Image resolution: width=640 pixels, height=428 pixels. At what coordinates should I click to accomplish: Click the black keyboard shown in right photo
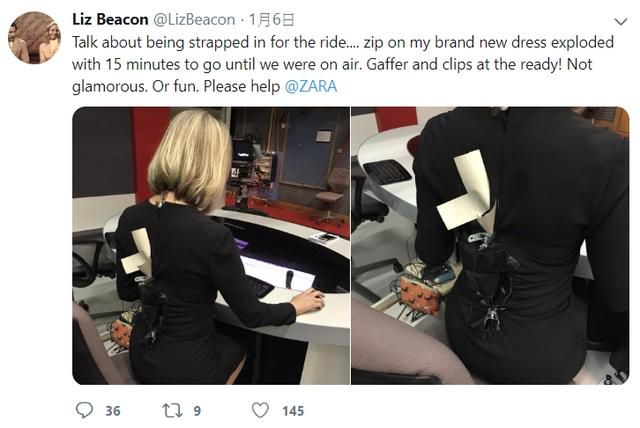coord(387,172)
